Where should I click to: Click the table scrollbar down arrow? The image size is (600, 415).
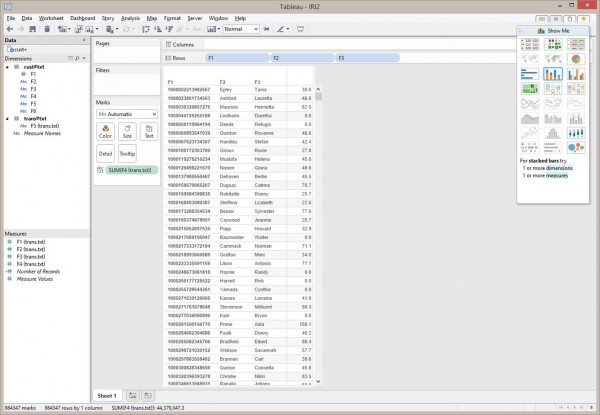tap(318, 381)
